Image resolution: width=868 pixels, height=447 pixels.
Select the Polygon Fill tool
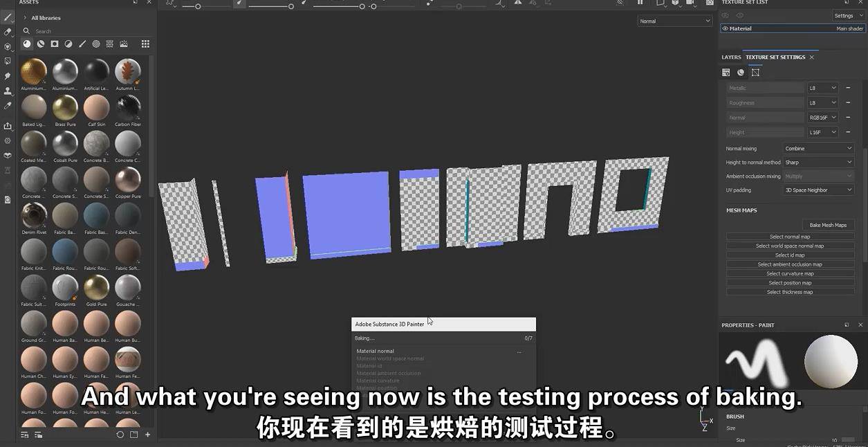(8, 61)
